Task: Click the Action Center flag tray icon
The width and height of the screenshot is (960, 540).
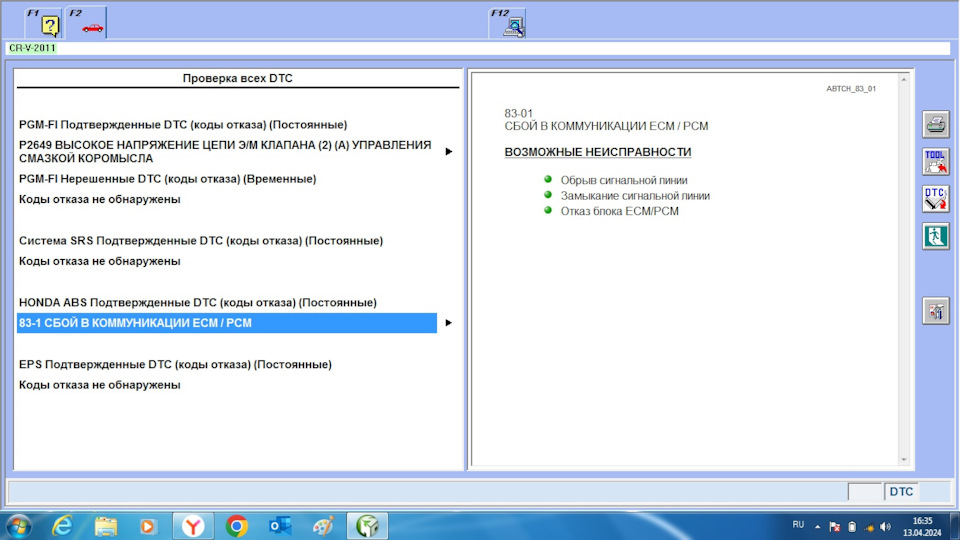Action: click(x=834, y=527)
